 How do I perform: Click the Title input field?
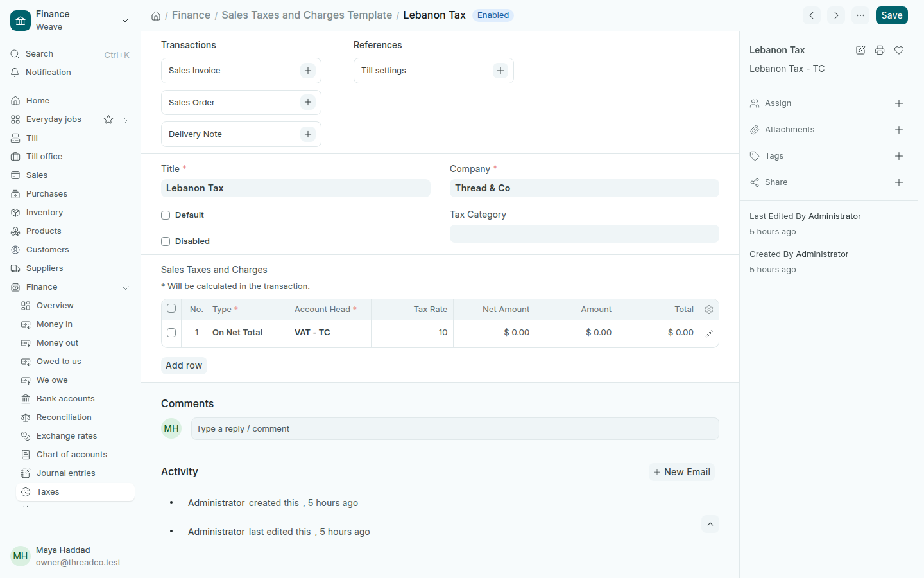point(296,188)
